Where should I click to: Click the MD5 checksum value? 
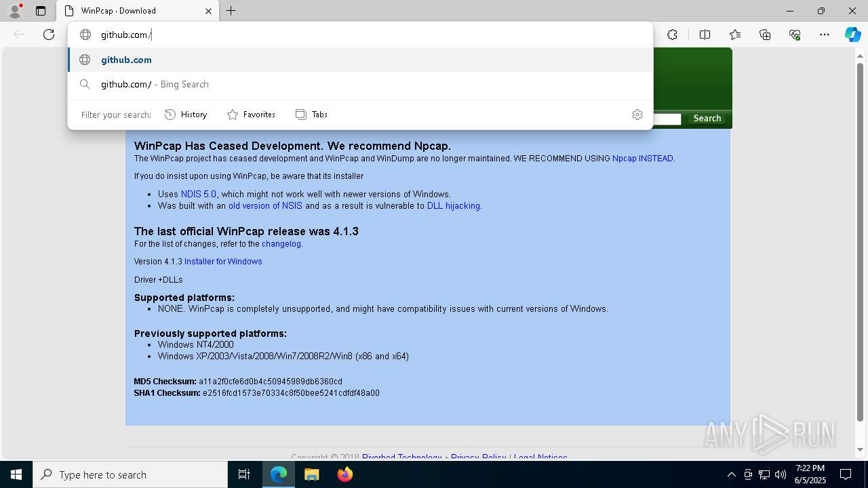point(271,382)
